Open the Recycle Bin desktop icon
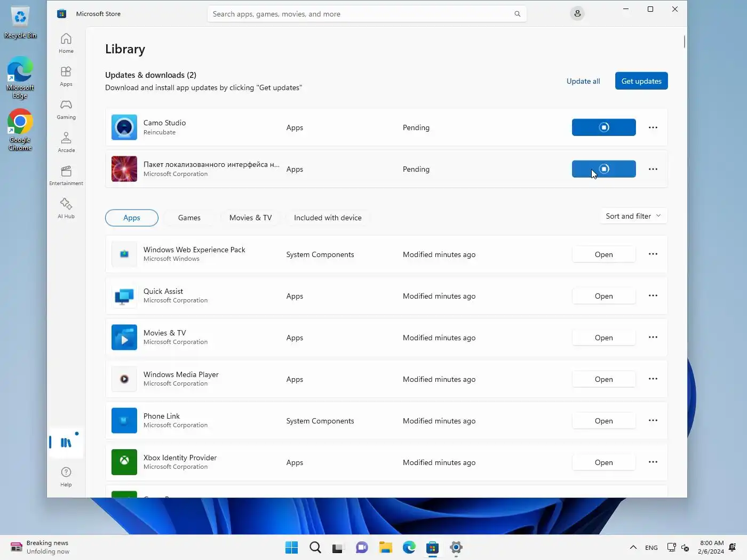Viewport: 747px width, 560px height. (20, 22)
